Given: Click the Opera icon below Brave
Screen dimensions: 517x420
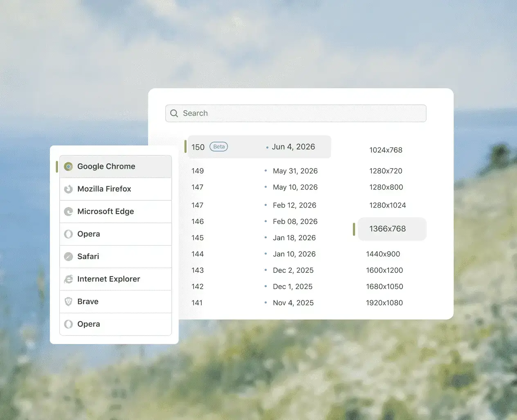Looking at the screenshot, I should 68,324.
